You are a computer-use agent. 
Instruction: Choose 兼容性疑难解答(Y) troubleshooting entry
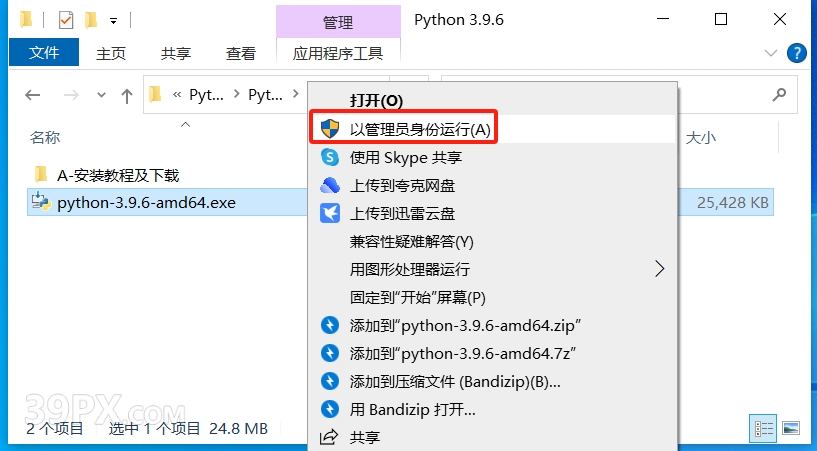411,242
